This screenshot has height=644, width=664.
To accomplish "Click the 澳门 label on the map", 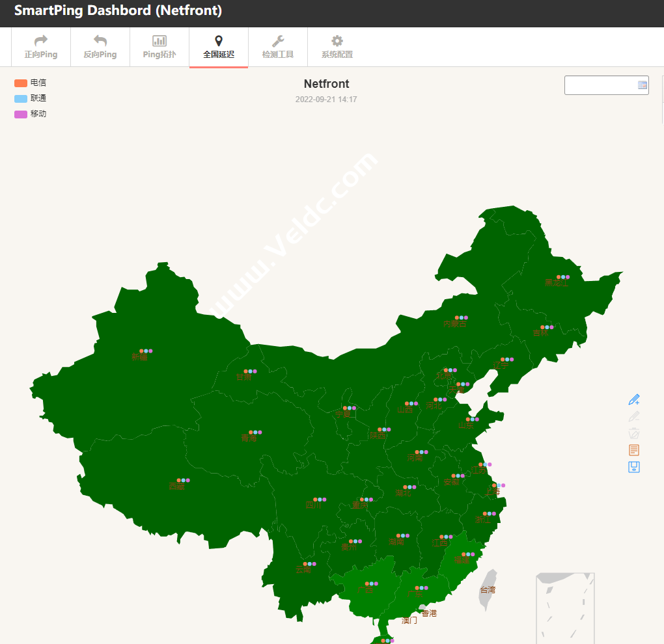I will tap(409, 621).
